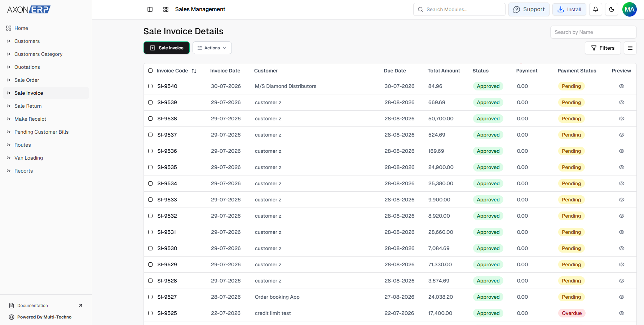The width and height of the screenshot is (644, 325).
Task: Focus the Search Modules field
Action: point(459,9)
